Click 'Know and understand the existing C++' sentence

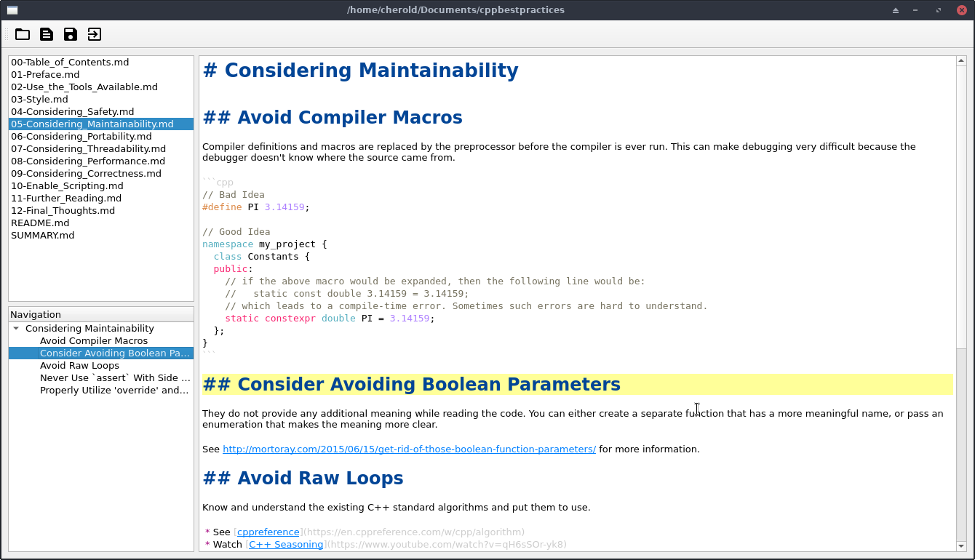pos(397,508)
